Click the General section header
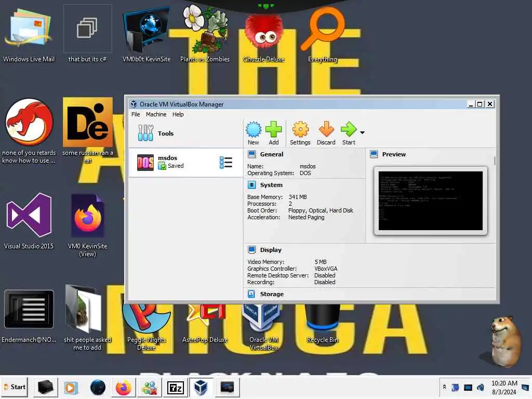Image resolution: width=532 pixels, height=399 pixels. pos(271,154)
